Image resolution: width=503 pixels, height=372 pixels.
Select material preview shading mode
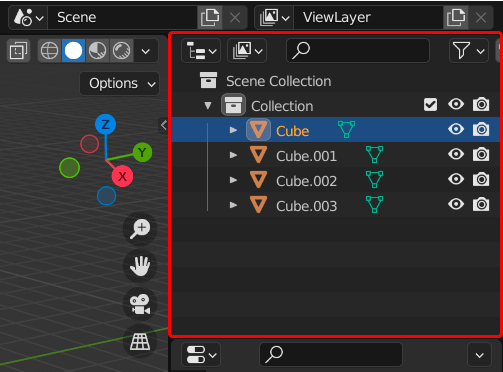[97, 51]
